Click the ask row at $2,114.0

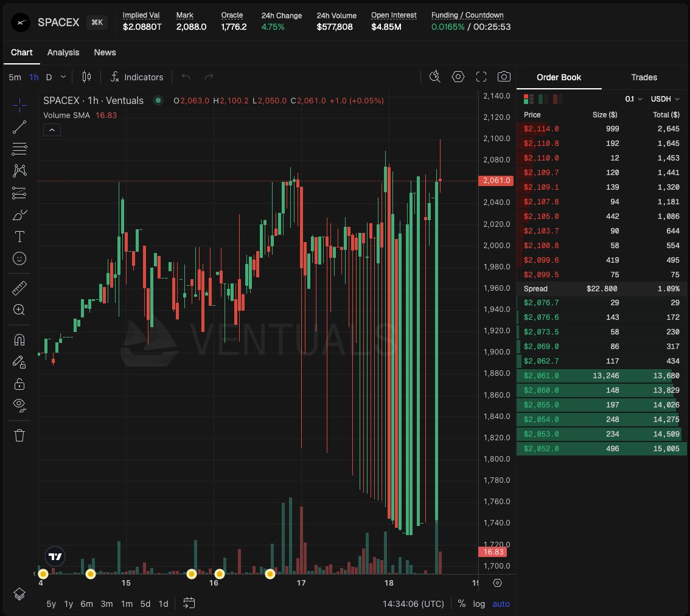[x=602, y=129]
